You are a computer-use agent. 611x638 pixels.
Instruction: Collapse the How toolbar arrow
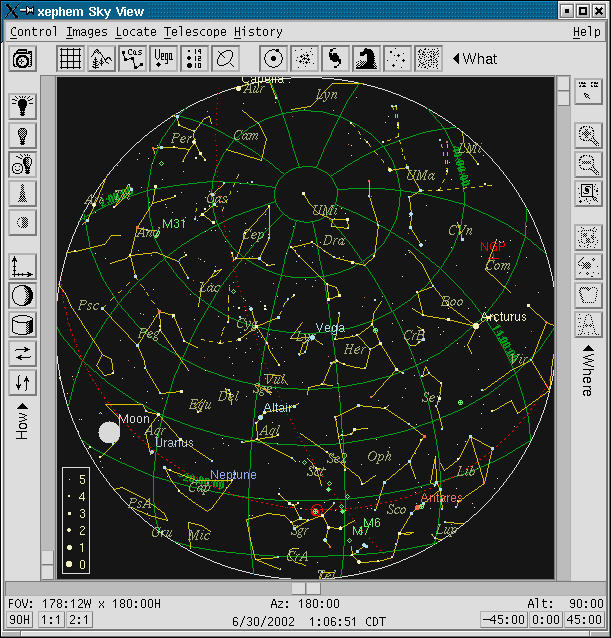(x=22, y=406)
